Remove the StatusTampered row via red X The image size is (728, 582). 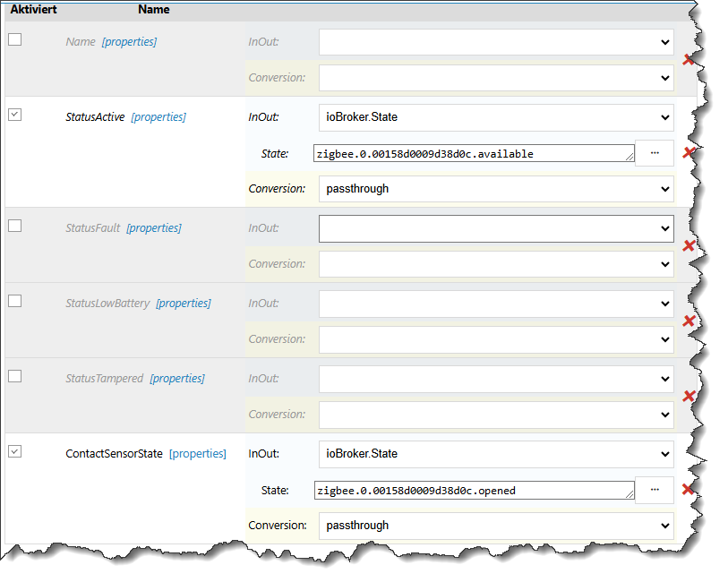pos(688,396)
